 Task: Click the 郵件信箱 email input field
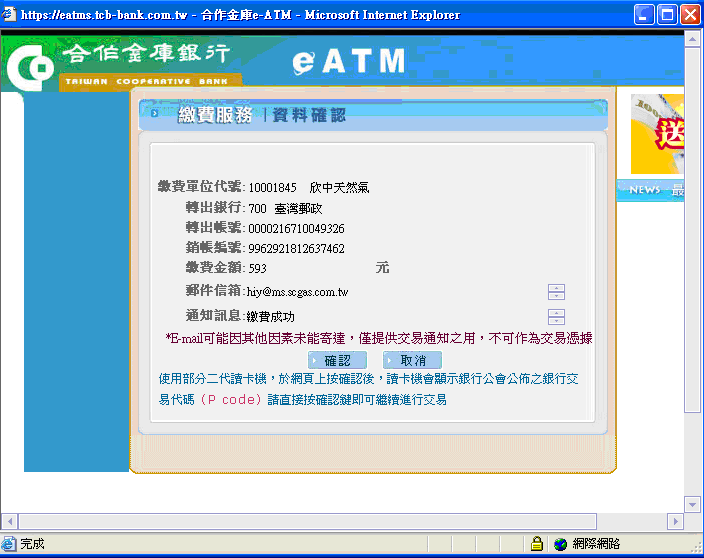pyautogui.click(x=395, y=292)
